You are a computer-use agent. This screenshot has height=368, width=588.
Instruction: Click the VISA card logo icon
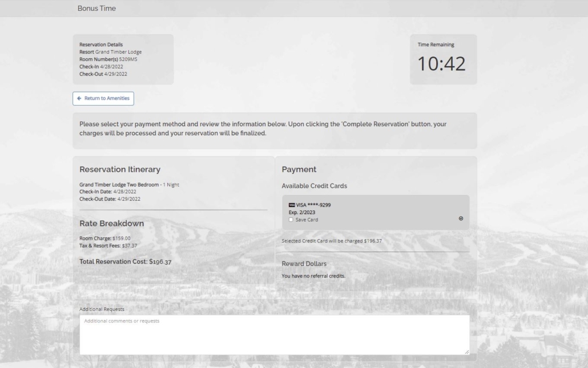tap(292, 205)
